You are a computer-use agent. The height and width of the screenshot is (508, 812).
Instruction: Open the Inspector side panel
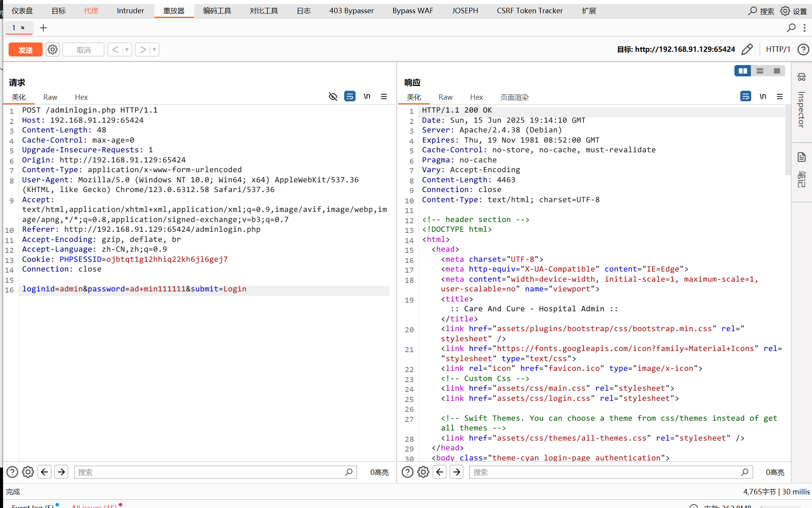801,109
